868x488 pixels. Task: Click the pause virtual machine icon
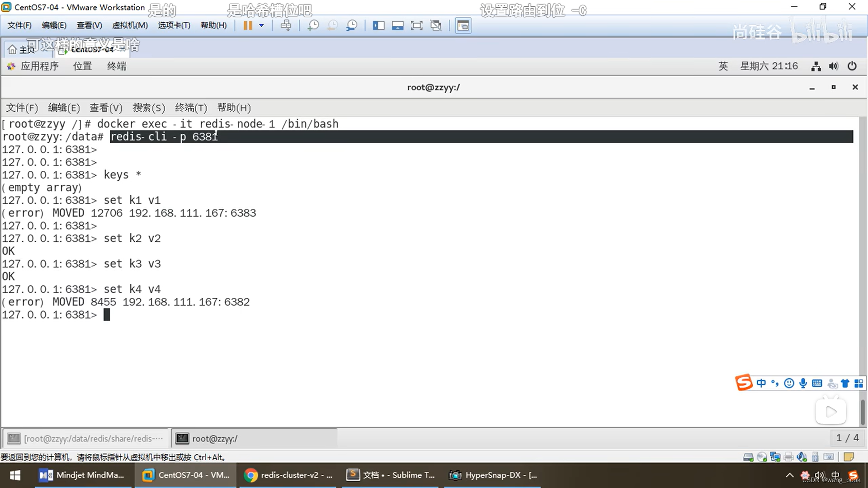pyautogui.click(x=248, y=25)
